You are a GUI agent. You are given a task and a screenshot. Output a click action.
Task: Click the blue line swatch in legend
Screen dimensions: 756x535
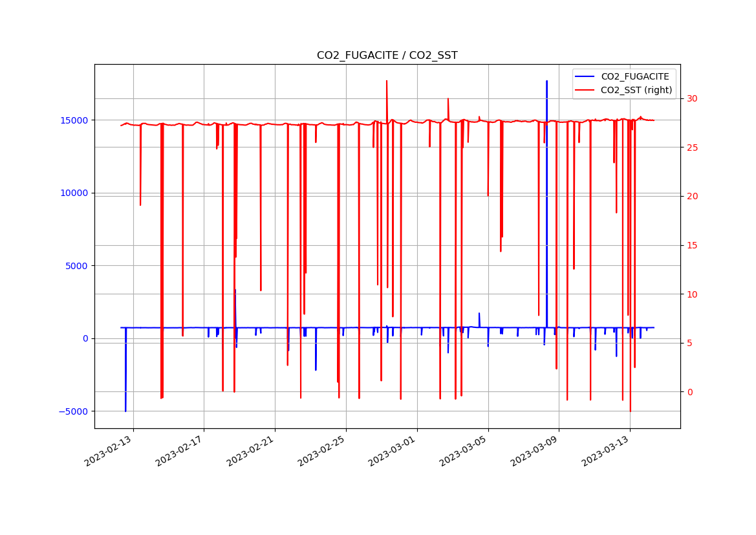tap(586, 77)
